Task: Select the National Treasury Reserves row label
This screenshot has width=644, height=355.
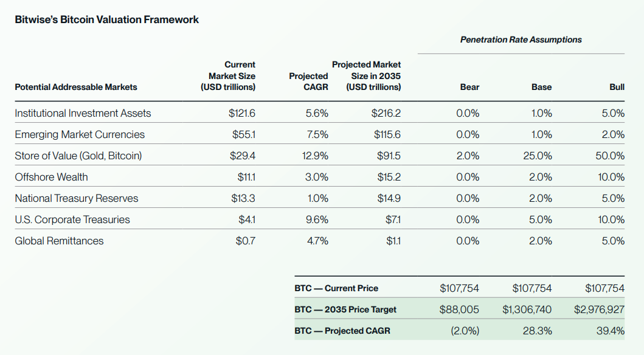Action: point(77,198)
